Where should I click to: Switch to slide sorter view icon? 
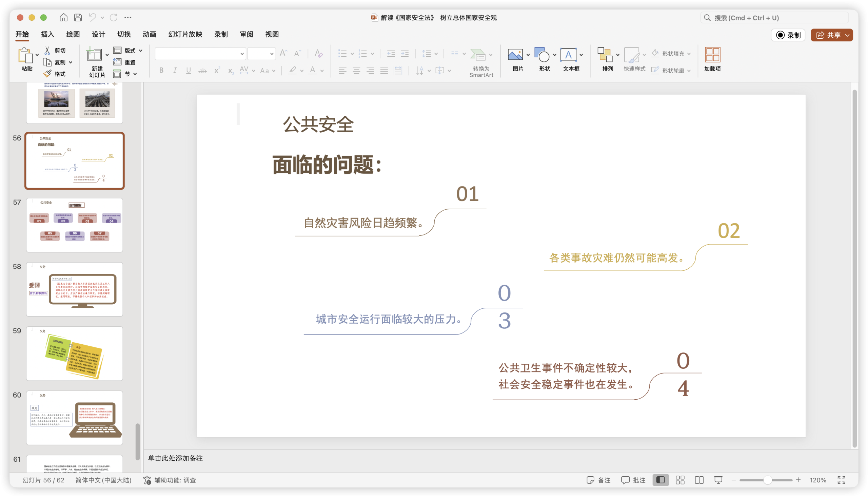point(680,480)
